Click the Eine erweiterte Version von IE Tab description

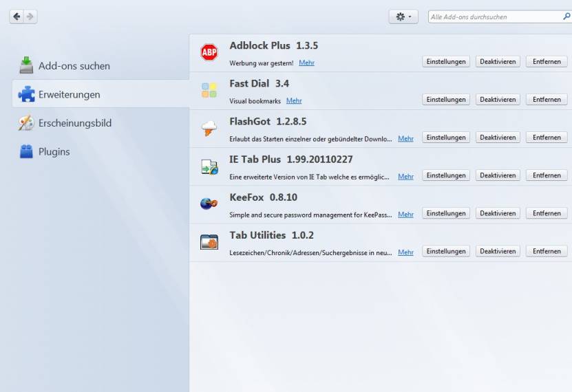309,177
